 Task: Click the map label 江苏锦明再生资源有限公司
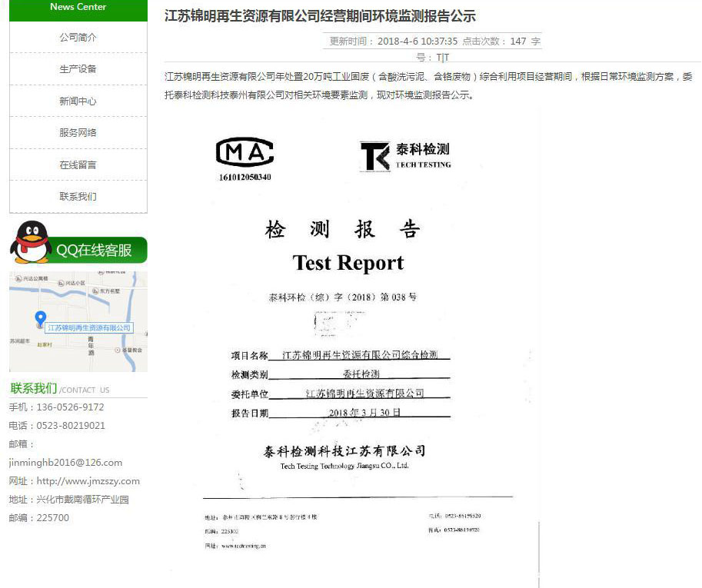(89, 328)
